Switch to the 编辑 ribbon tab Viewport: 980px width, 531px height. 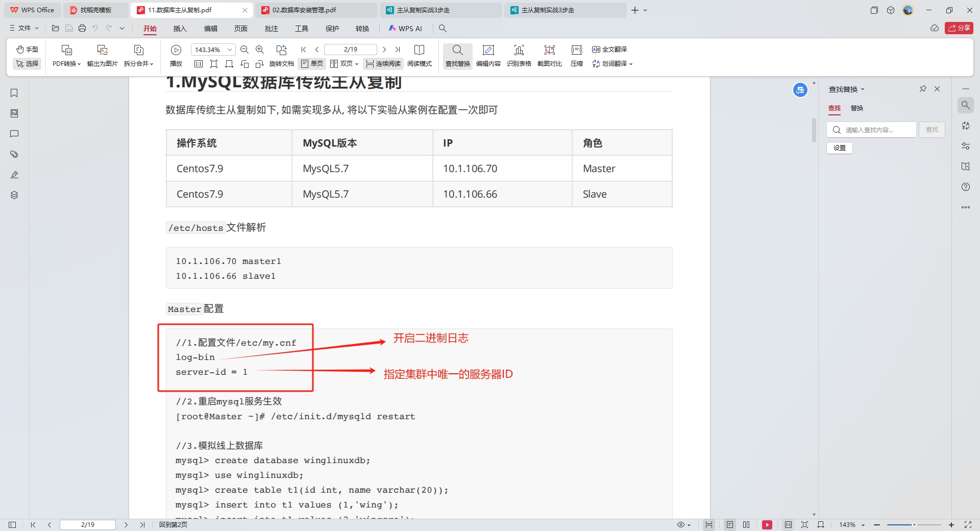tap(211, 29)
